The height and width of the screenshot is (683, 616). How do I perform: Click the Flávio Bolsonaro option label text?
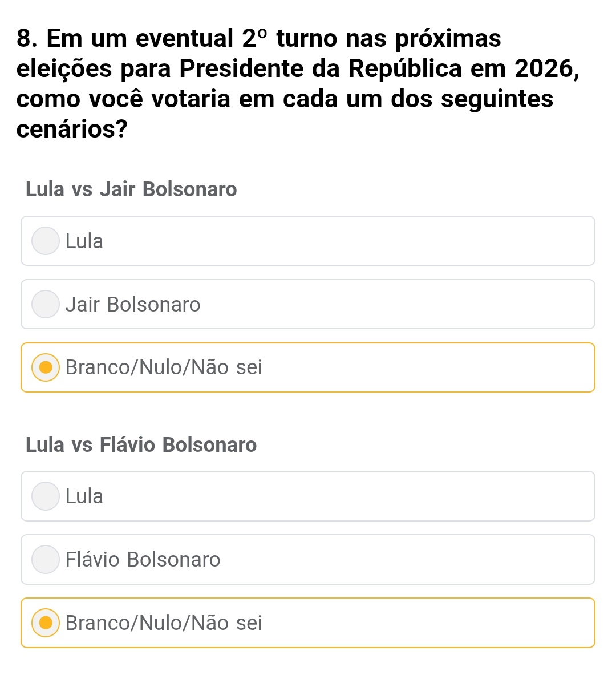point(143,560)
